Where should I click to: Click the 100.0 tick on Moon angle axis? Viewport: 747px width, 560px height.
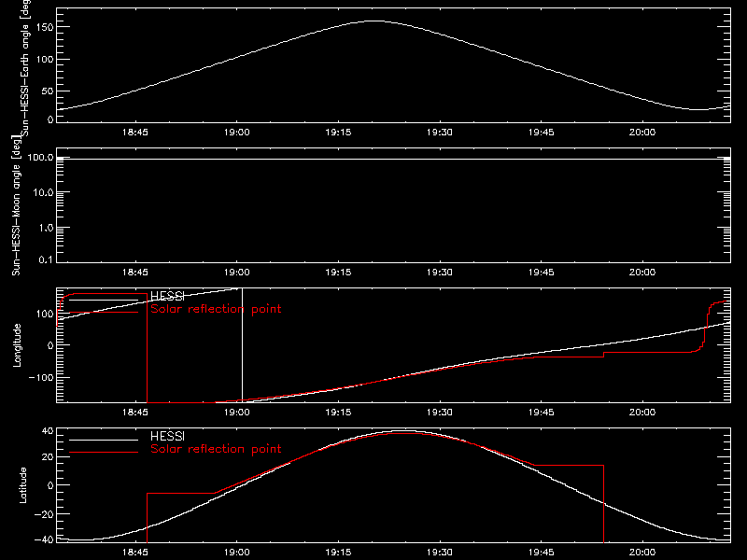[x=40, y=157]
